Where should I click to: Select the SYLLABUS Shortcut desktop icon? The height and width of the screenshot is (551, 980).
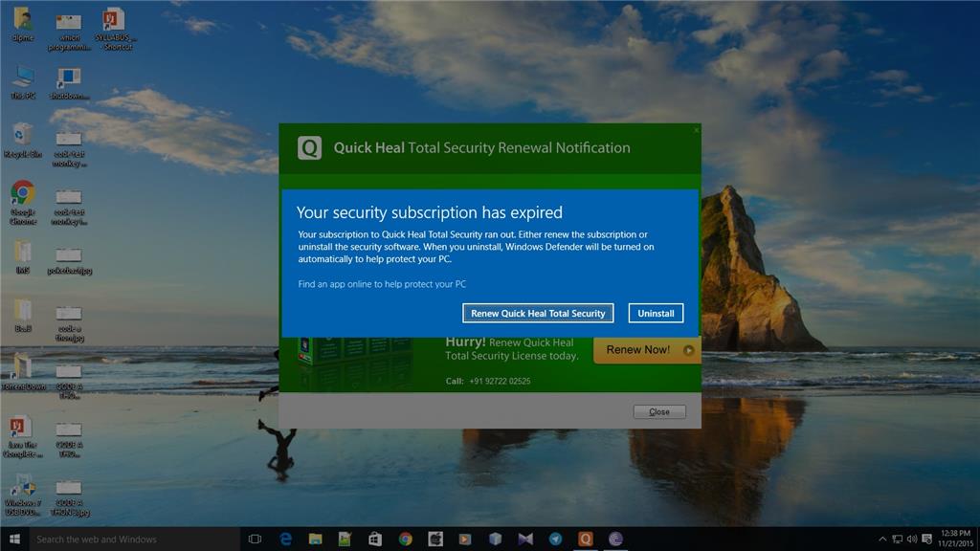pos(115,29)
